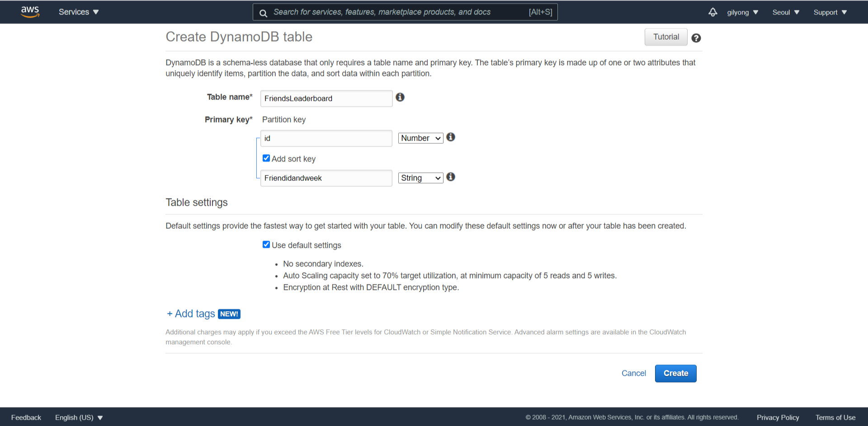This screenshot has width=868, height=426.
Task: Open the AWS home logo
Action: pos(30,12)
